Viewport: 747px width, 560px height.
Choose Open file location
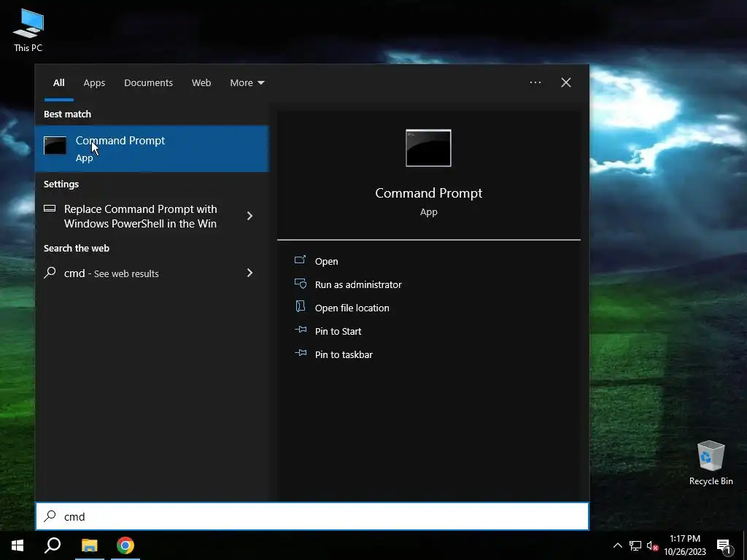click(352, 308)
